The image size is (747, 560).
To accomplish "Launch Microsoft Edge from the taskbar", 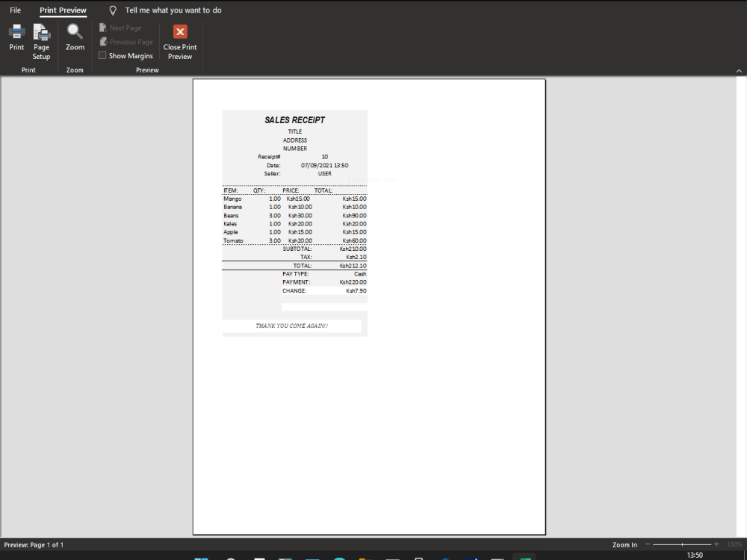I will click(x=340, y=558).
